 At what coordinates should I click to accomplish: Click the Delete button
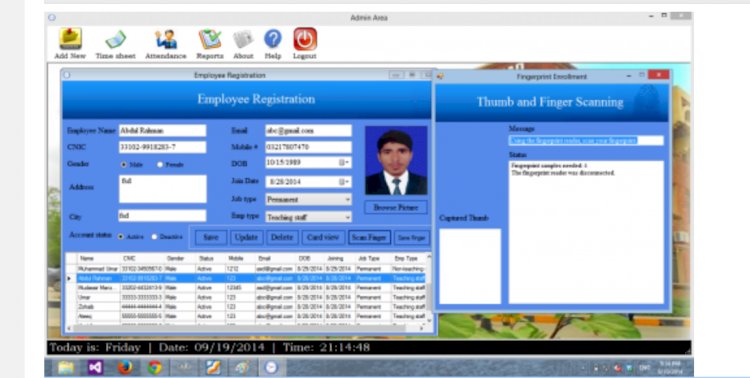click(282, 237)
